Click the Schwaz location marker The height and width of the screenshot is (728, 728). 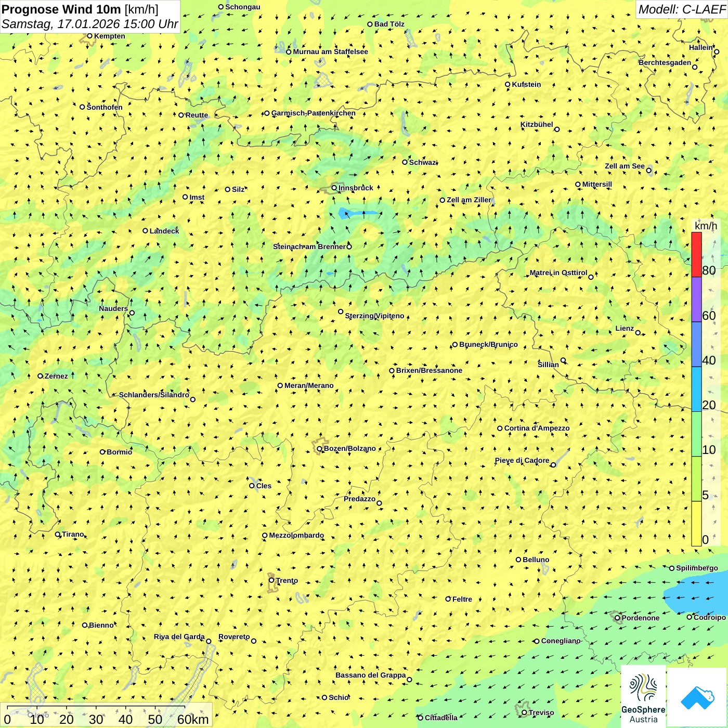pos(405,162)
